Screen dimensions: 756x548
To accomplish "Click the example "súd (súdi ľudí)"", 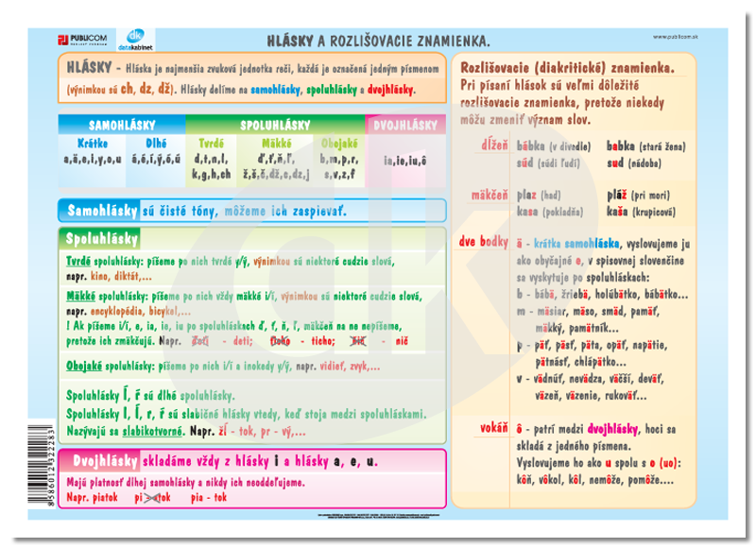I will pyautogui.click(x=548, y=163).
